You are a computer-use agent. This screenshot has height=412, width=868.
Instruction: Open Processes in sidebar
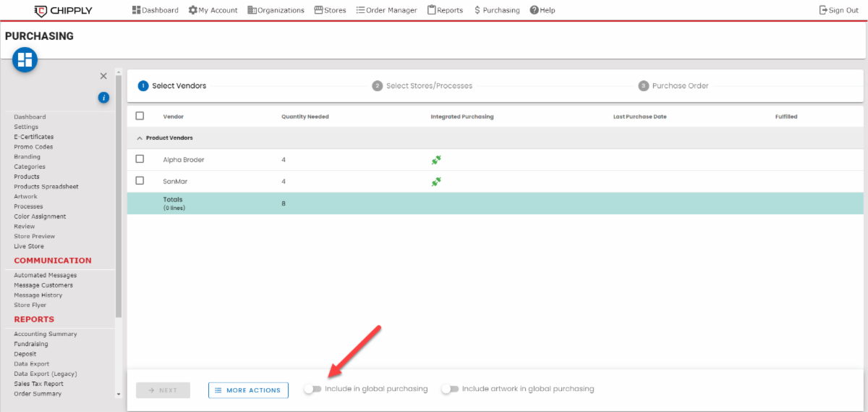click(28, 206)
